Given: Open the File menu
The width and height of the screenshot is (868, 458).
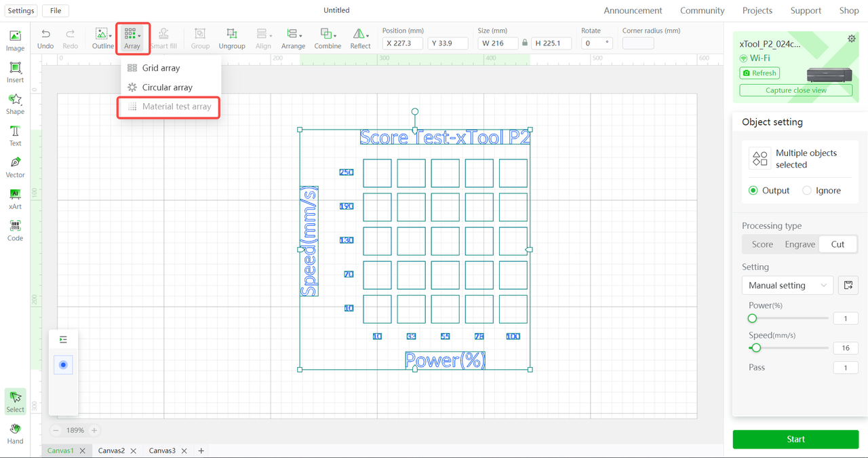Looking at the screenshot, I should [x=56, y=11].
